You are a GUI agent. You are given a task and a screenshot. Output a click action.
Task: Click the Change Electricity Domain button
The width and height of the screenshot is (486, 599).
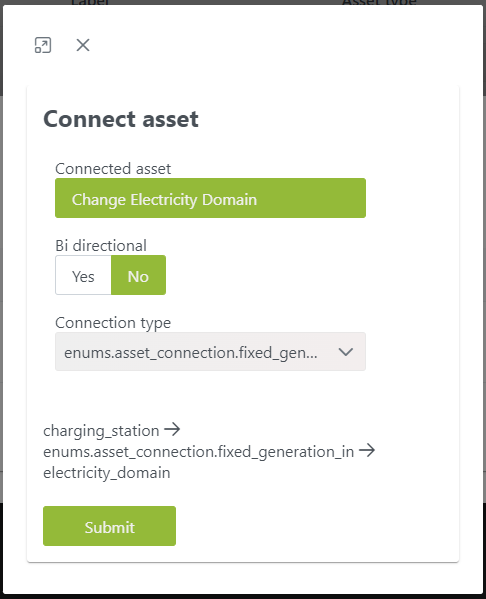click(x=210, y=198)
